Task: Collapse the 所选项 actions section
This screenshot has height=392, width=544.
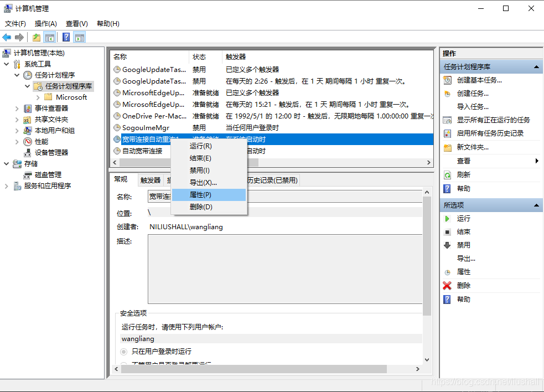Action: coord(536,205)
